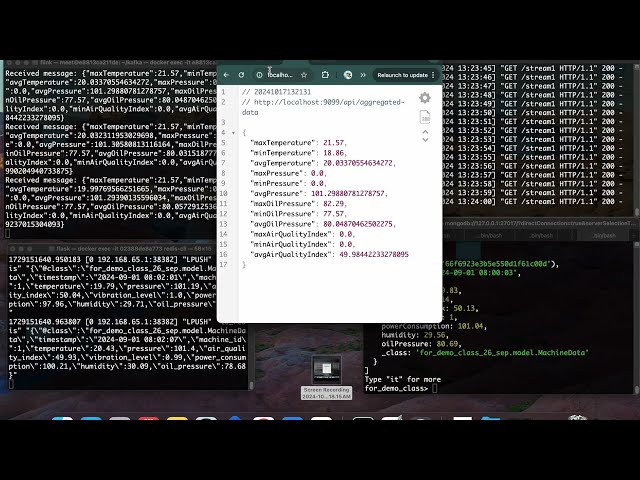
Task: Select oilPressure: 80.69 in mongo terminal
Action: click(421, 344)
